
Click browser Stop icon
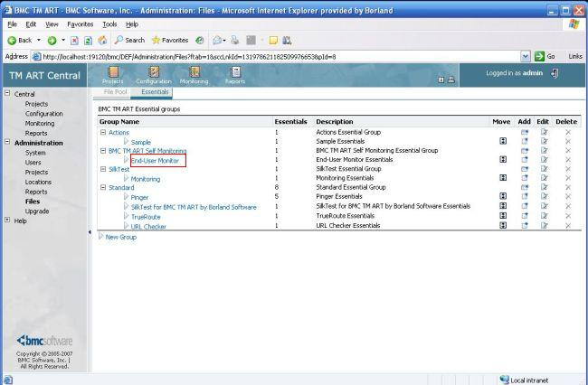(74, 40)
